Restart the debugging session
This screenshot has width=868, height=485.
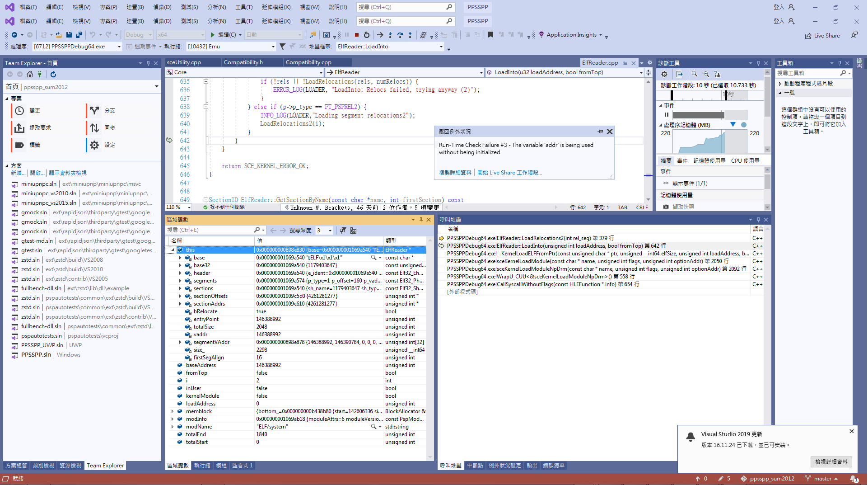[367, 35]
